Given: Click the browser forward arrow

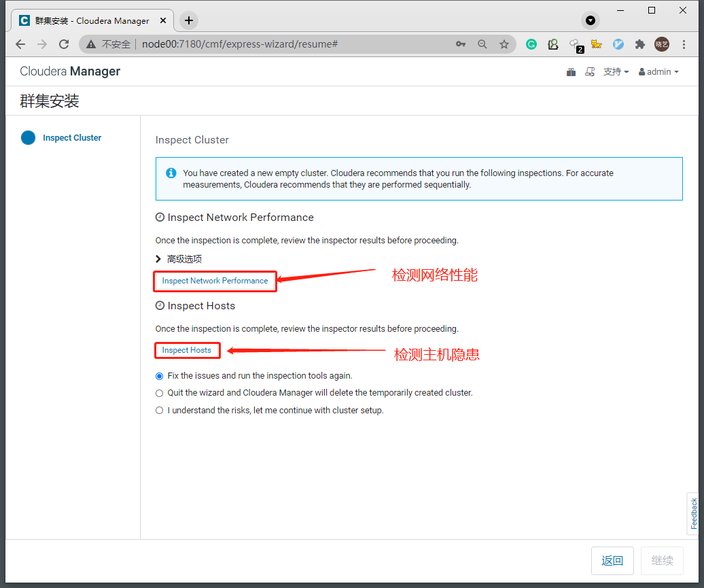Looking at the screenshot, I should click(41, 44).
